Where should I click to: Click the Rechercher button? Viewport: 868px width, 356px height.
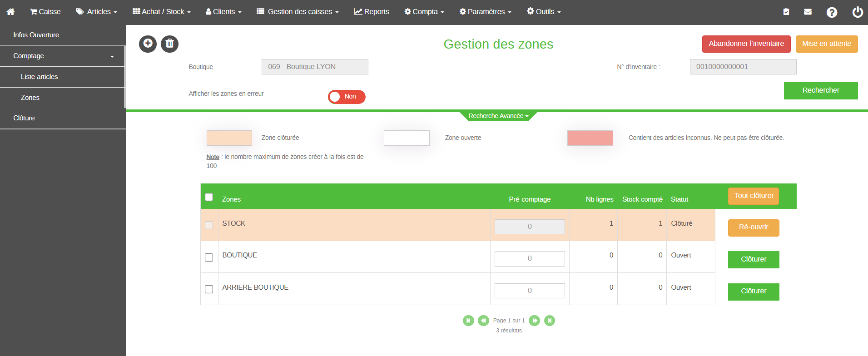pos(821,91)
